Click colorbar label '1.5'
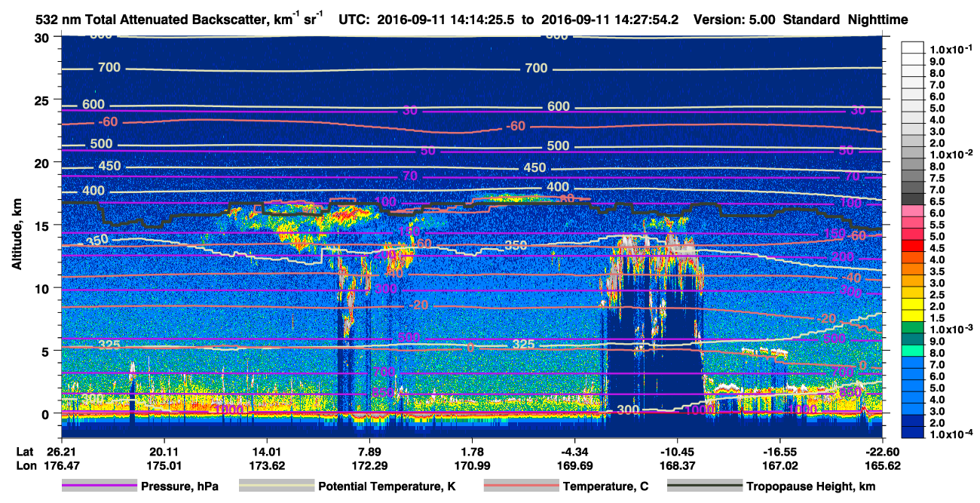980x503 pixels. pyautogui.click(x=936, y=317)
